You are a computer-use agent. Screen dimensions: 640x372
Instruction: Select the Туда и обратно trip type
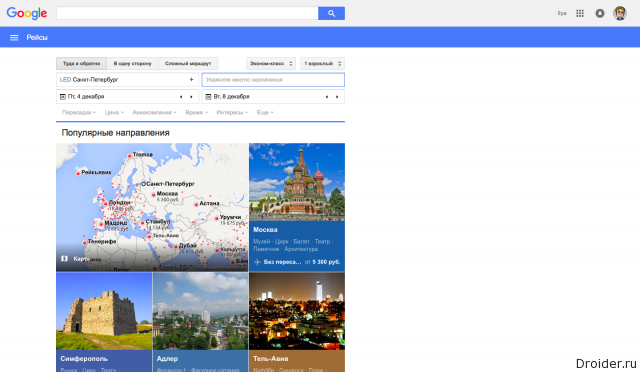[81, 64]
